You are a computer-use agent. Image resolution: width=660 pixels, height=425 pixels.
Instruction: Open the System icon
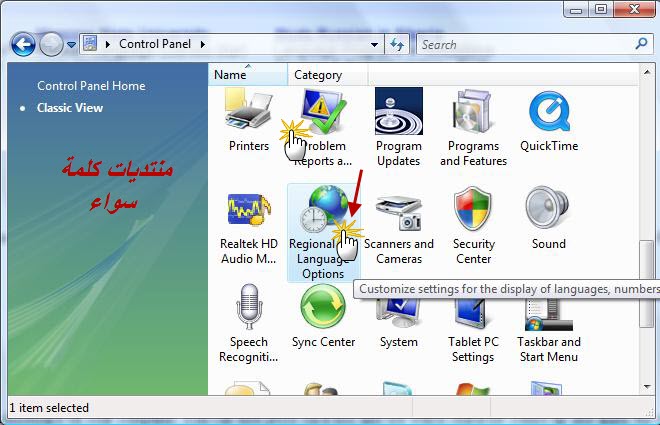[398, 313]
